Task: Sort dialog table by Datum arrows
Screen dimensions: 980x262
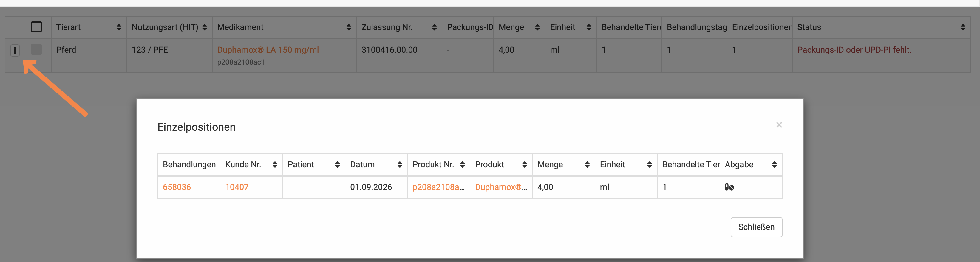Action: [x=399, y=164]
